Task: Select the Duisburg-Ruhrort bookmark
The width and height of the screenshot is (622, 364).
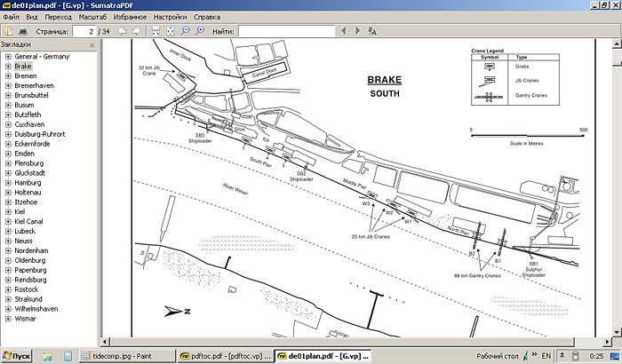Action: 40,134
